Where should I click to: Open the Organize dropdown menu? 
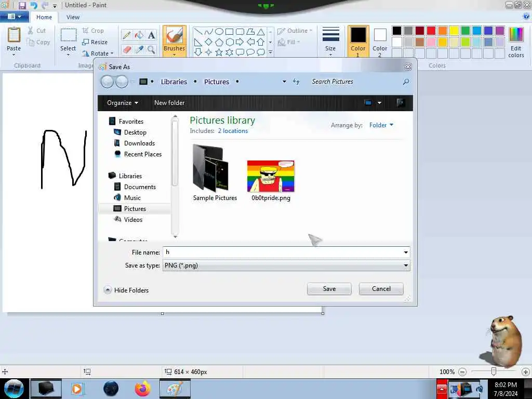click(x=123, y=103)
